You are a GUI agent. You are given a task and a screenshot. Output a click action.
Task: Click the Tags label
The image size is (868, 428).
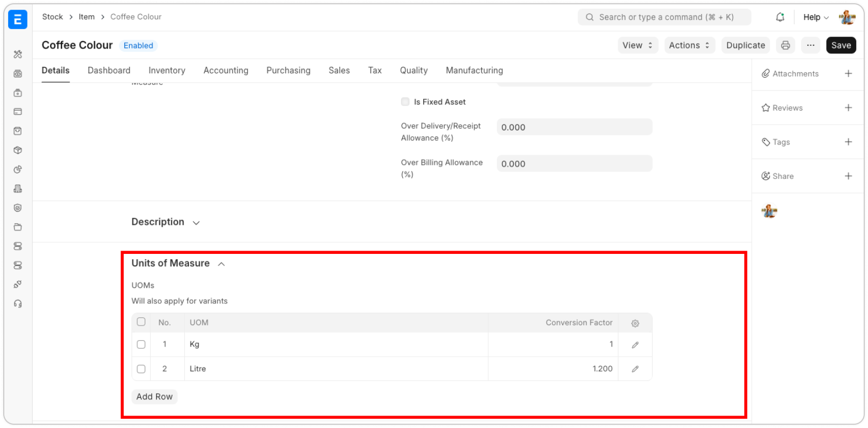tap(781, 142)
